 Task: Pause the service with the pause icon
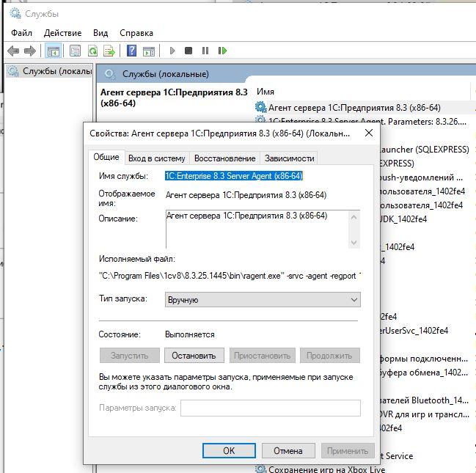coord(205,51)
